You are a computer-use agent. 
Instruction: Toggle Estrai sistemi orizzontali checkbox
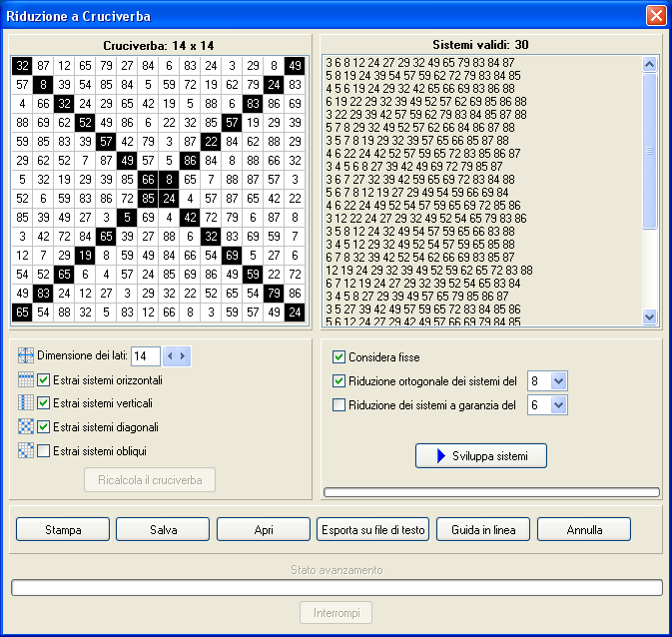pos(43,380)
